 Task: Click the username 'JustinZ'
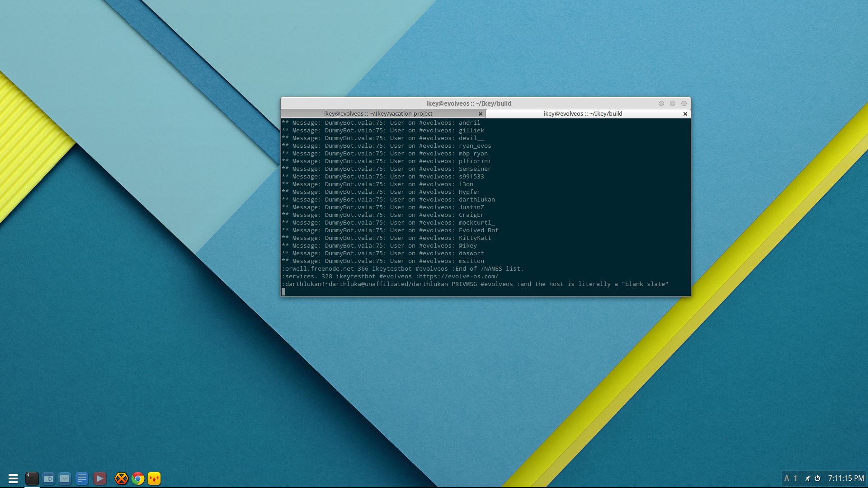click(471, 207)
